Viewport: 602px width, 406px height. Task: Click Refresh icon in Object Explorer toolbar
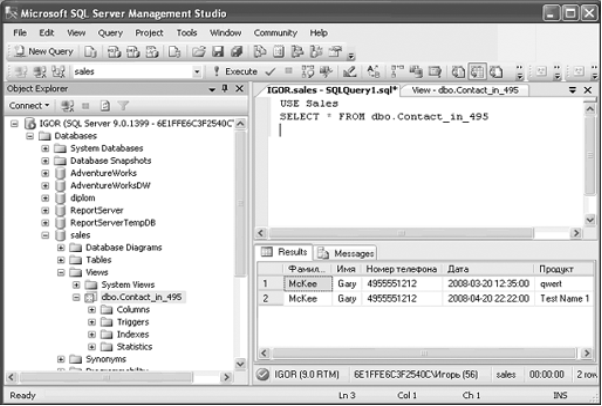tap(105, 106)
